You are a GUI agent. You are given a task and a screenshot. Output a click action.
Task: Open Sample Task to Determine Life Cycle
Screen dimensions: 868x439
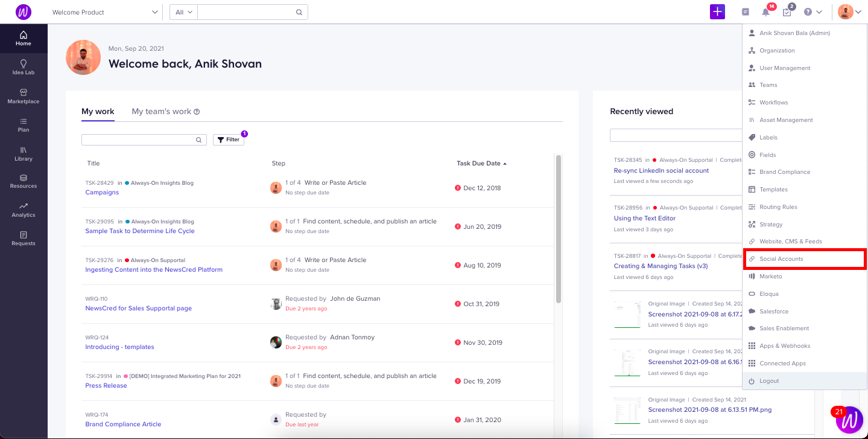(140, 231)
